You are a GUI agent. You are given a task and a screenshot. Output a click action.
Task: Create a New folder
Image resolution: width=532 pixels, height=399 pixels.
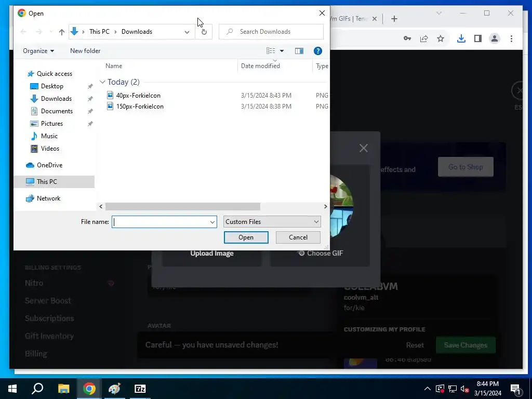85,51
